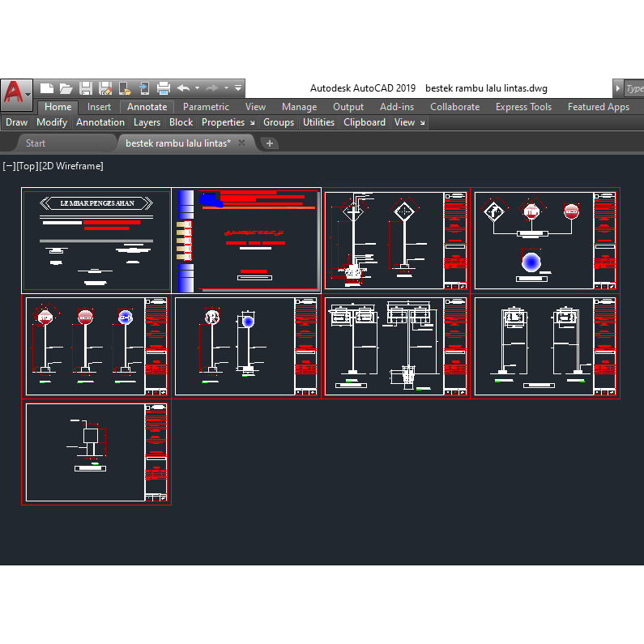
Task: Switch to the Manage tab
Action: (x=300, y=107)
